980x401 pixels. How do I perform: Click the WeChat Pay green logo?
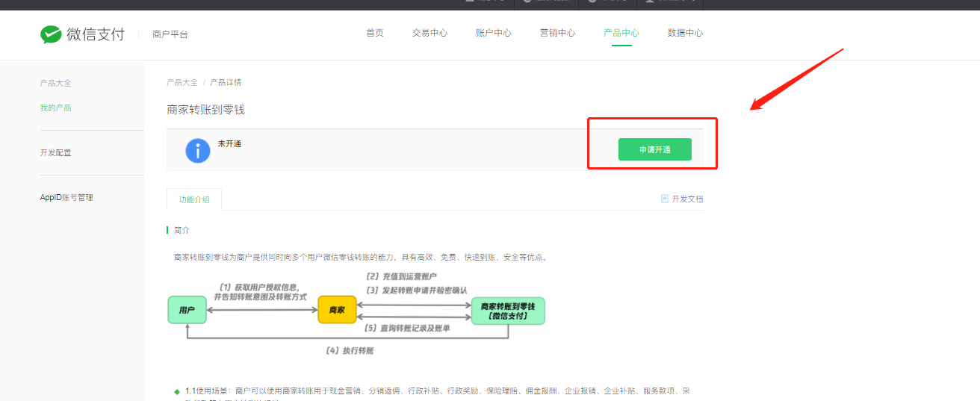[x=51, y=34]
